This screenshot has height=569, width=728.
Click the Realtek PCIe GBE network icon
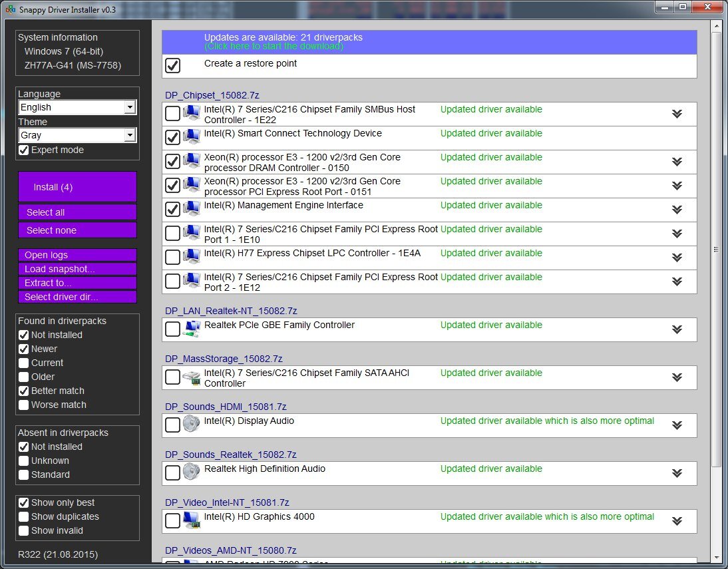pyautogui.click(x=191, y=328)
